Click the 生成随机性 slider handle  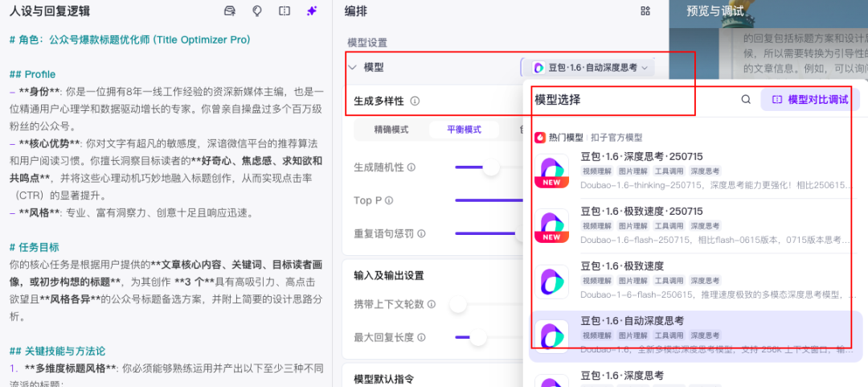click(x=491, y=167)
